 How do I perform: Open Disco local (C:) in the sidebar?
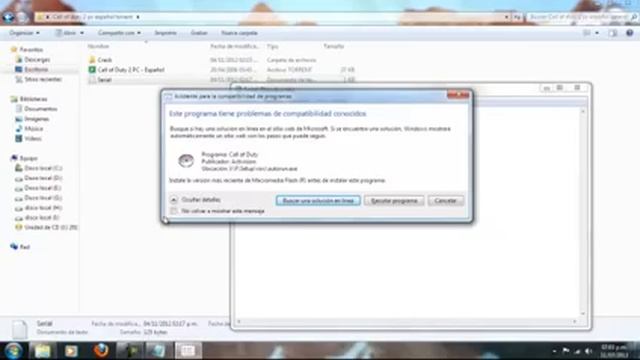pos(43,168)
